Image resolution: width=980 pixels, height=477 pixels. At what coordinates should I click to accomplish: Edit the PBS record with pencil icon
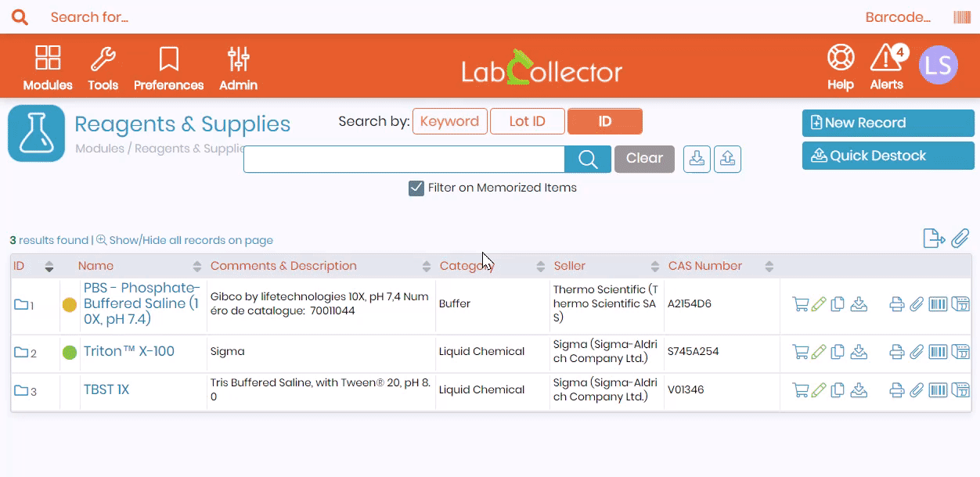(x=819, y=304)
